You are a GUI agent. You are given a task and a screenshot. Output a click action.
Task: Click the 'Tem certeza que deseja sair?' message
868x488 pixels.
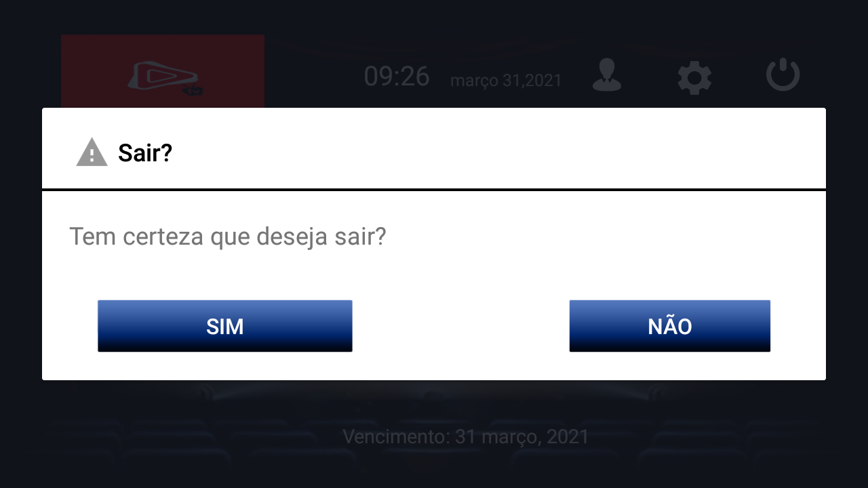[227, 237]
